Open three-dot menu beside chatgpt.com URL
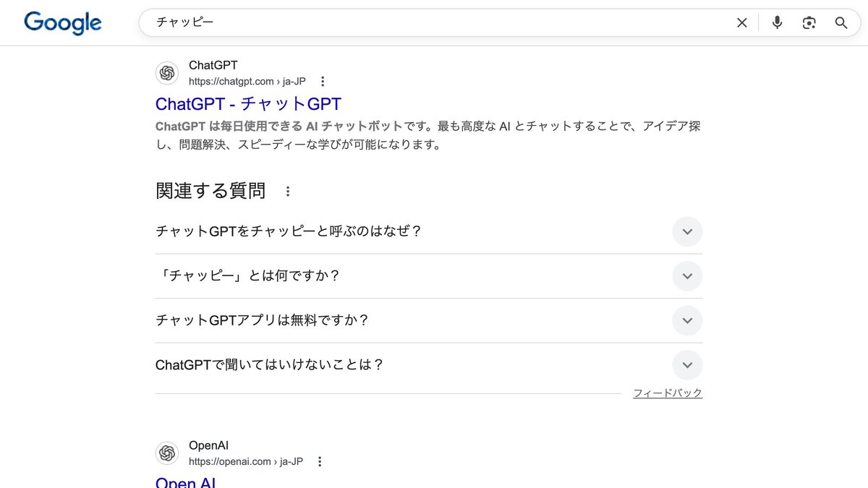Viewport: 868px width, 488px height. 323,82
